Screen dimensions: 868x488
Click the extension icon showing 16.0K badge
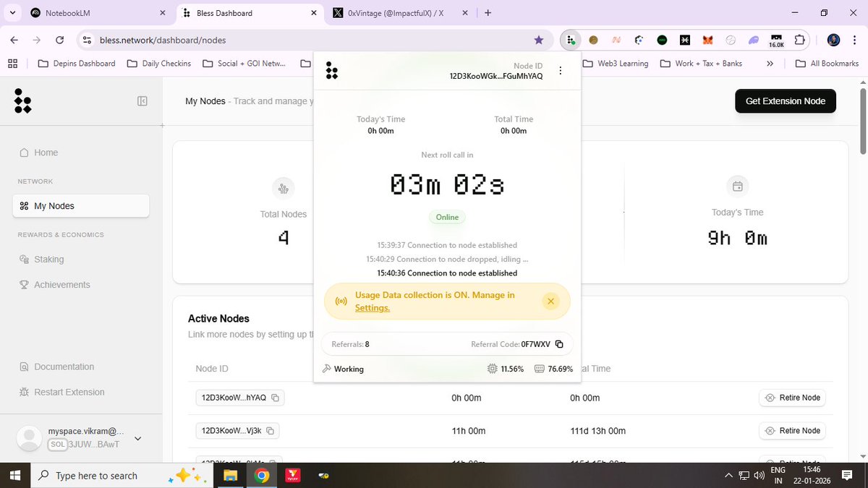tap(776, 40)
